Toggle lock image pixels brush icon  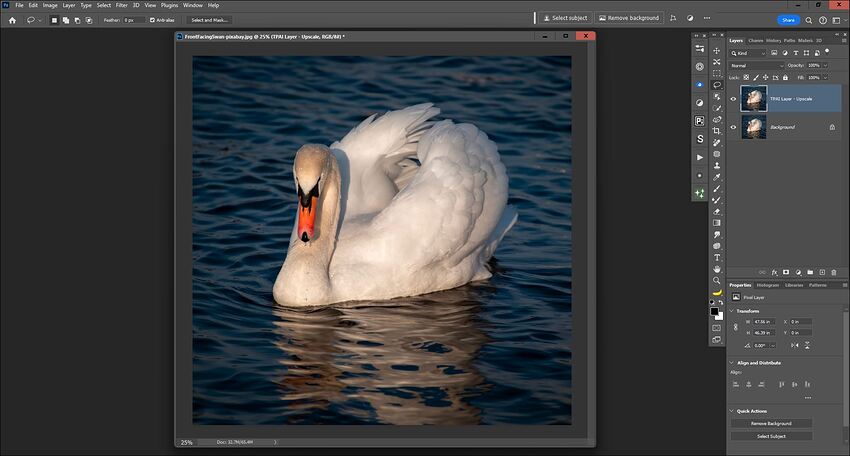tap(756, 78)
